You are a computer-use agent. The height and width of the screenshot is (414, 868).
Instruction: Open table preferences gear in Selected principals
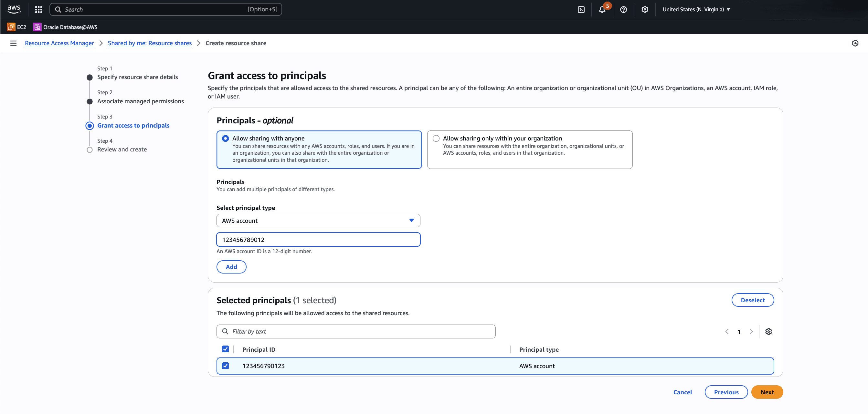click(768, 331)
